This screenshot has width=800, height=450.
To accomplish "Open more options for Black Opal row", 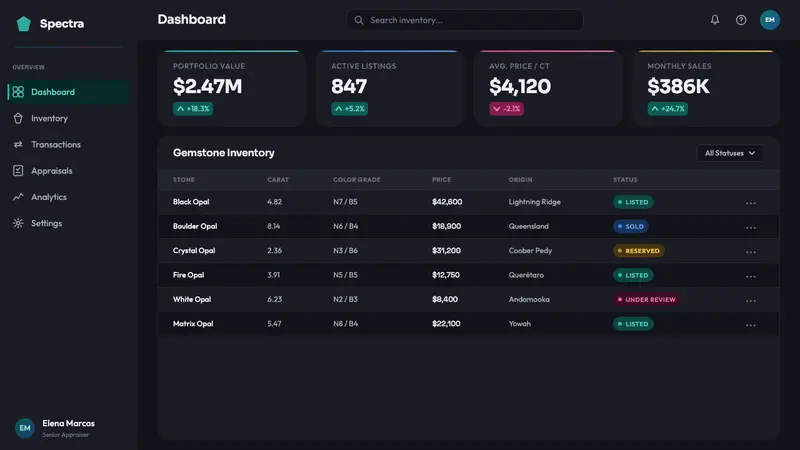I will [751, 203].
